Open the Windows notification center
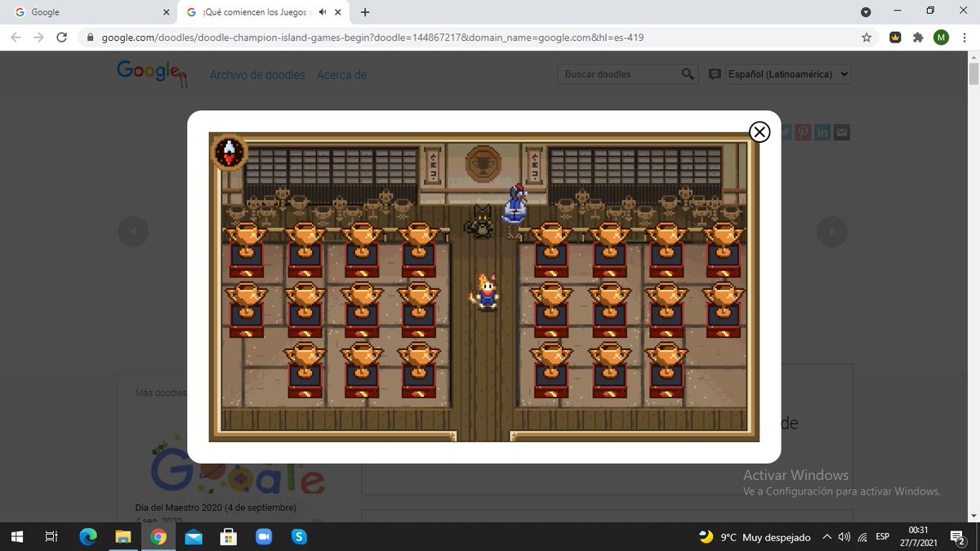Viewport: 980px width, 551px height. [958, 536]
